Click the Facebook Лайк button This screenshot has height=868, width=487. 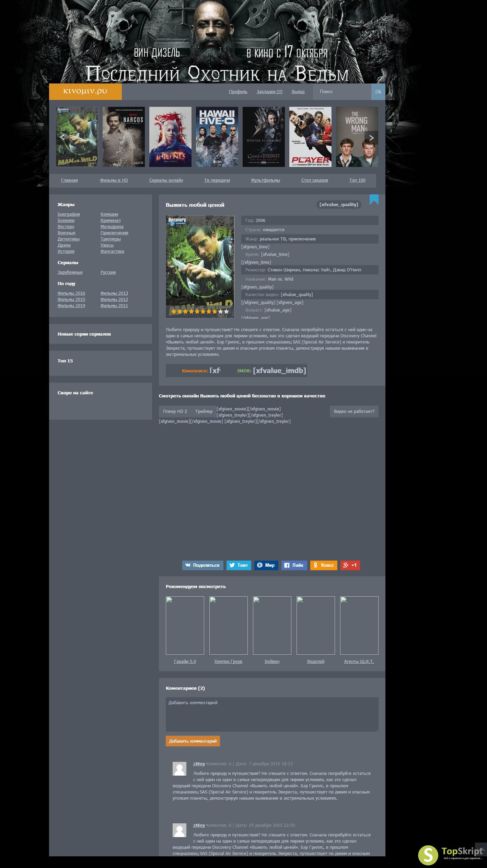[x=294, y=565]
